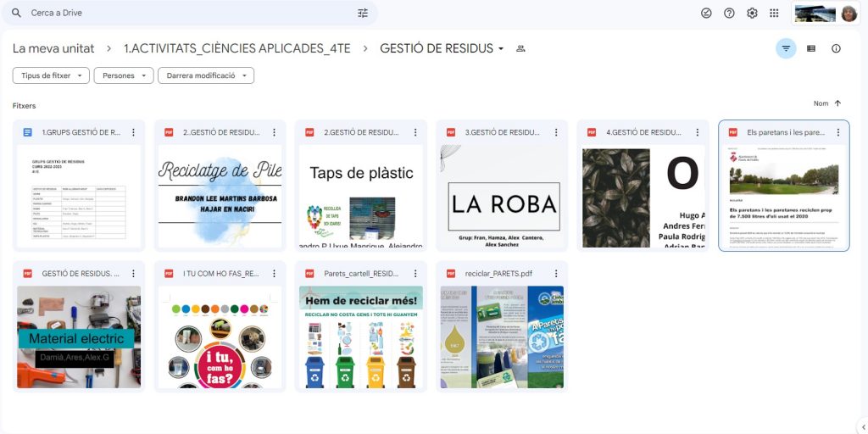Open the Settings gear icon
The image size is (868, 434).
click(752, 14)
